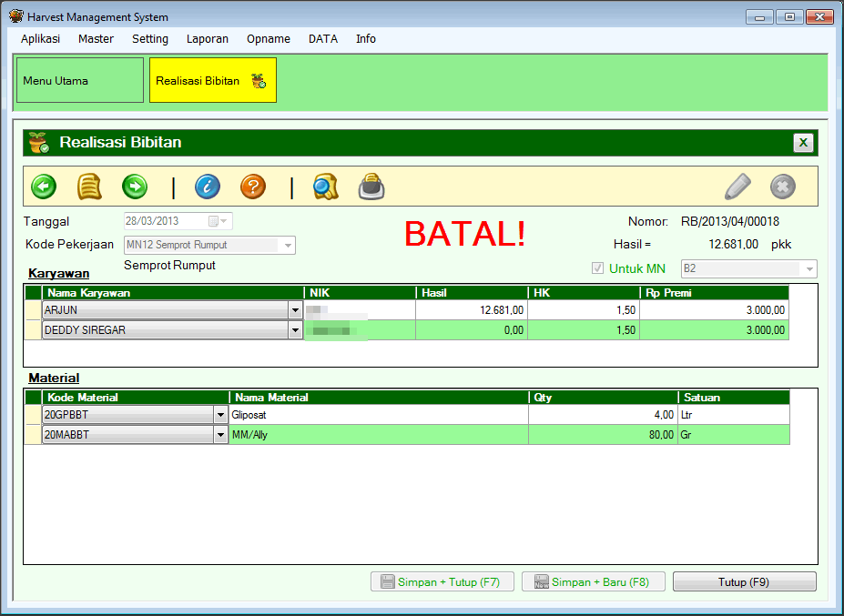Screen dimensions: 844x616
Task: Click the printer icon in toolbar
Action: [x=371, y=187]
